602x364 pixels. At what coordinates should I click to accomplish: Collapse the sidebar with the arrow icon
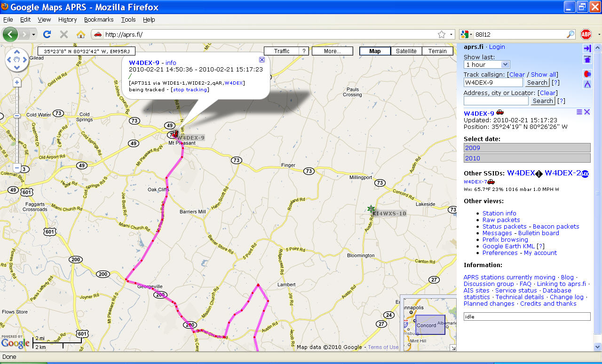[587, 48]
